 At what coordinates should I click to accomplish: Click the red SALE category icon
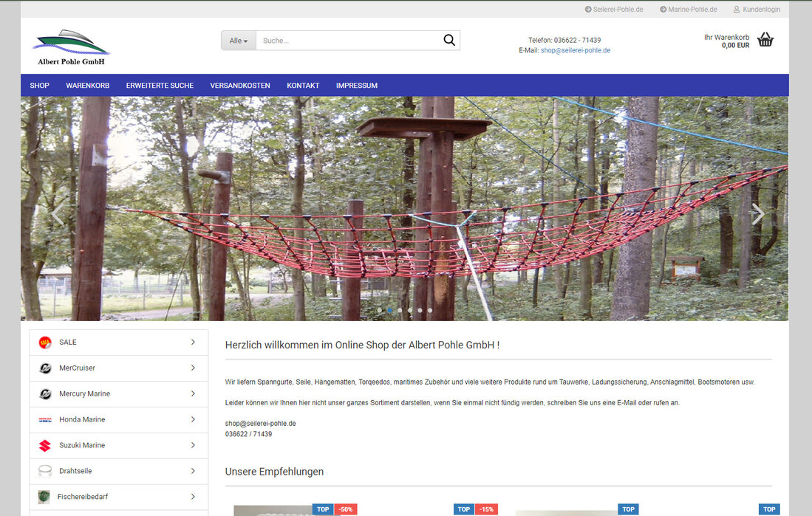pyautogui.click(x=45, y=343)
